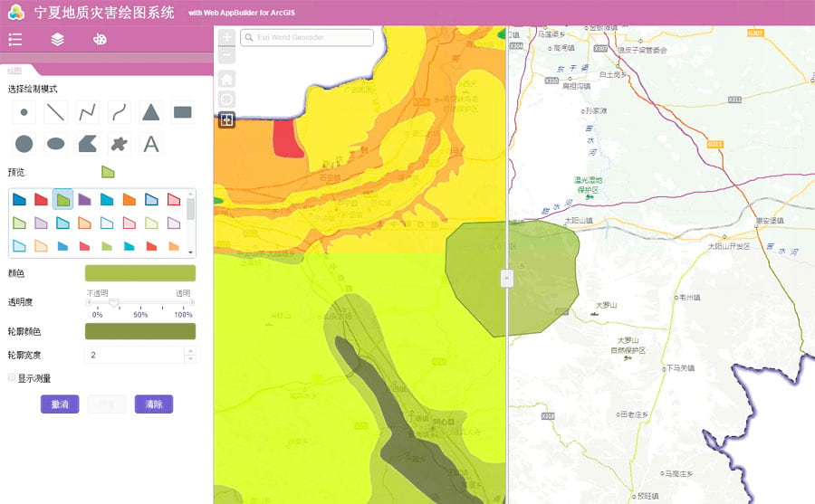Pick the freehand curve line tool
This screenshot has width=815, height=504.
coord(120,113)
